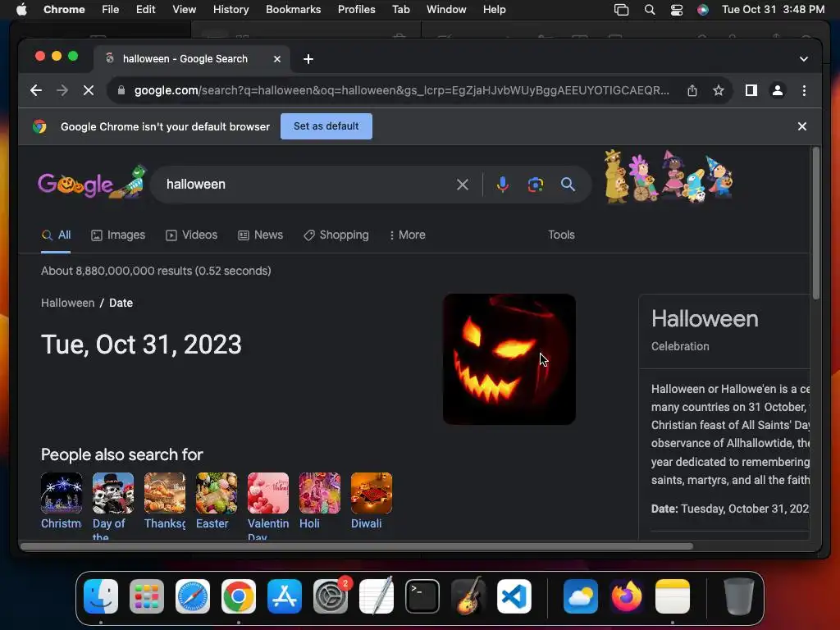Image resolution: width=840 pixels, height=630 pixels.
Task: Open the Window menu
Action: click(446, 10)
